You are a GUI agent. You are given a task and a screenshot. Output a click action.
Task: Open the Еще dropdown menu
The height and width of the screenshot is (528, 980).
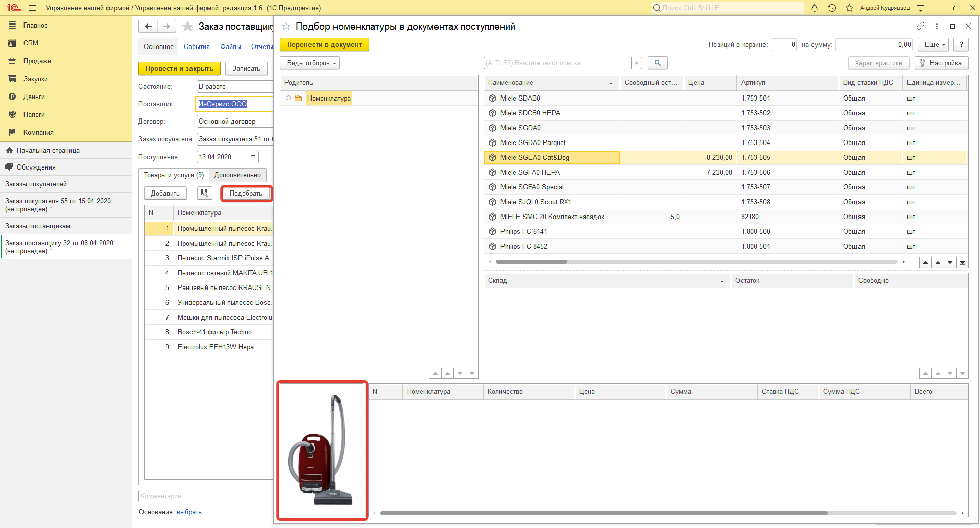click(933, 44)
